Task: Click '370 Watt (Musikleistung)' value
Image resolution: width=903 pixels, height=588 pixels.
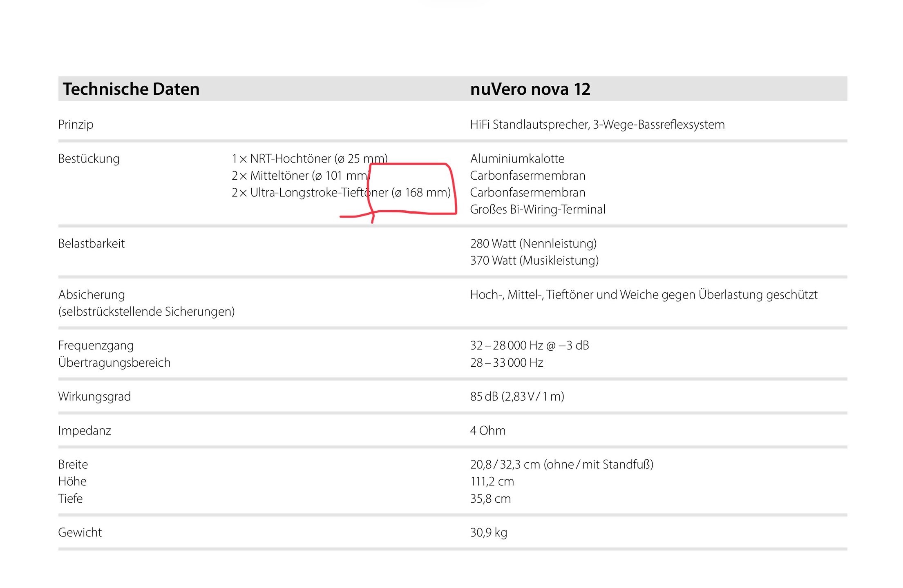Action: click(x=534, y=261)
